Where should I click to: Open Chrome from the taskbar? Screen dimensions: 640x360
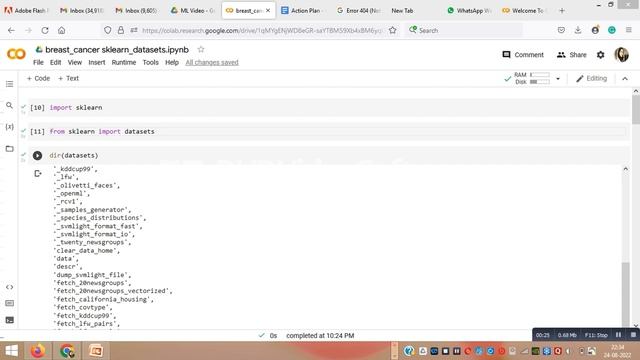pos(67,351)
